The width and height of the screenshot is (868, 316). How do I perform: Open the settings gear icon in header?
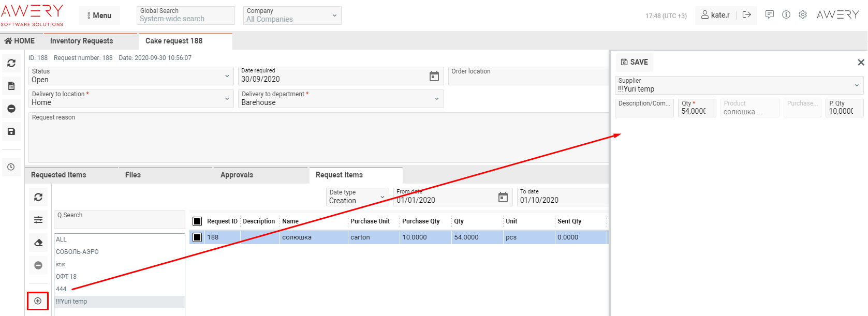pos(802,15)
